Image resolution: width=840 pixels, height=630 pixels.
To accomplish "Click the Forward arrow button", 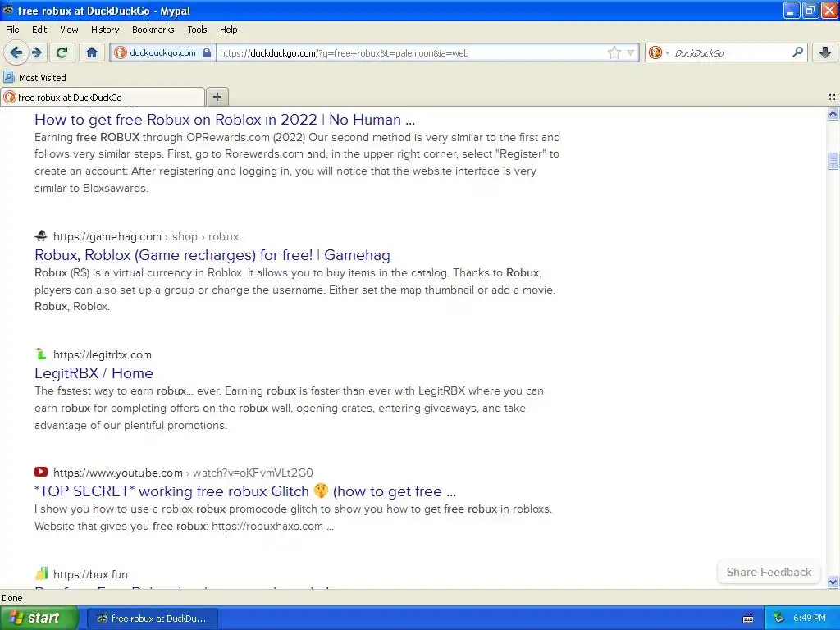I will tap(37, 52).
